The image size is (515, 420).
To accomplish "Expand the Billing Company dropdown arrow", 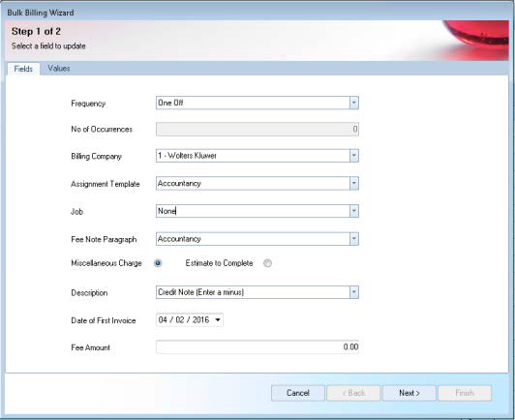I will (x=353, y=156).
